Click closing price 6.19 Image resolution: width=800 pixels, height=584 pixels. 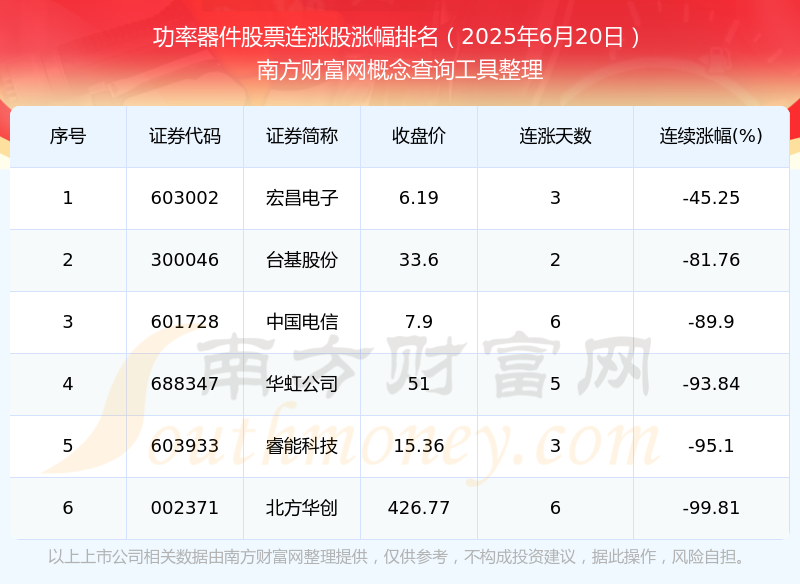[x=419, y=198]
